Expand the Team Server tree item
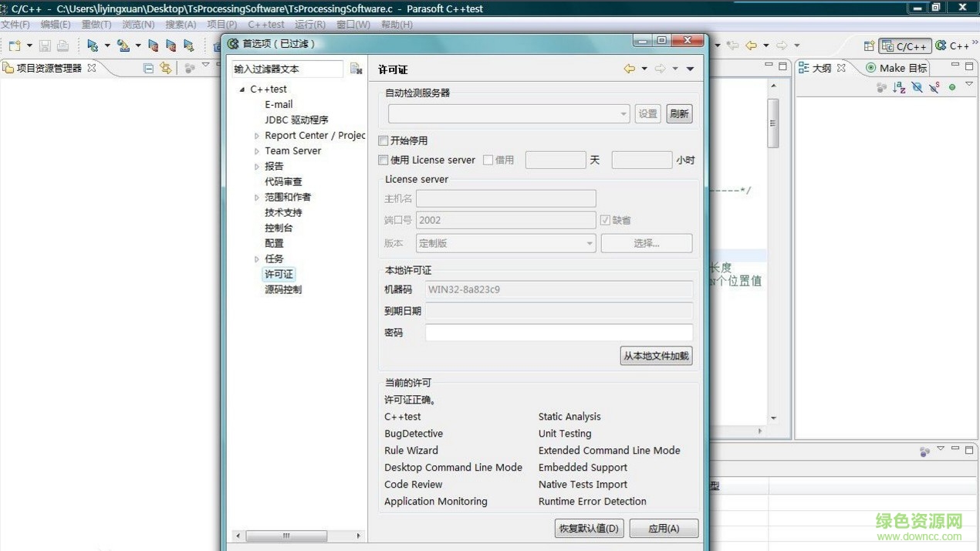The image size is (980, 551). [257, 150]
